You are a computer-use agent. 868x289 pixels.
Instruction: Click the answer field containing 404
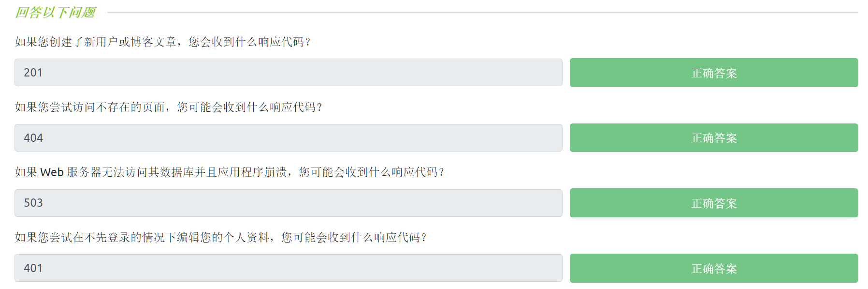(288, 138)
